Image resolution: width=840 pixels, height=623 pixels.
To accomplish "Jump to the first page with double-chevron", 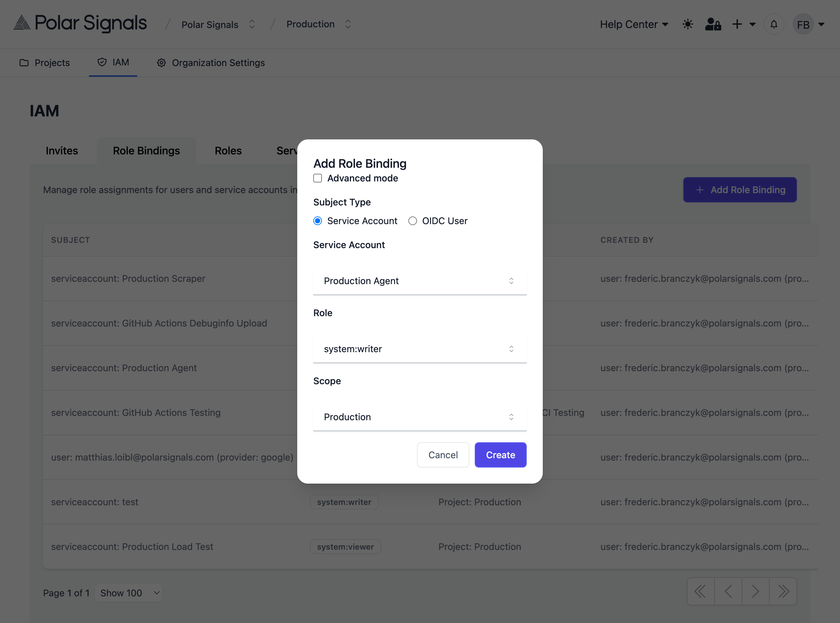I will coord(700,591).
